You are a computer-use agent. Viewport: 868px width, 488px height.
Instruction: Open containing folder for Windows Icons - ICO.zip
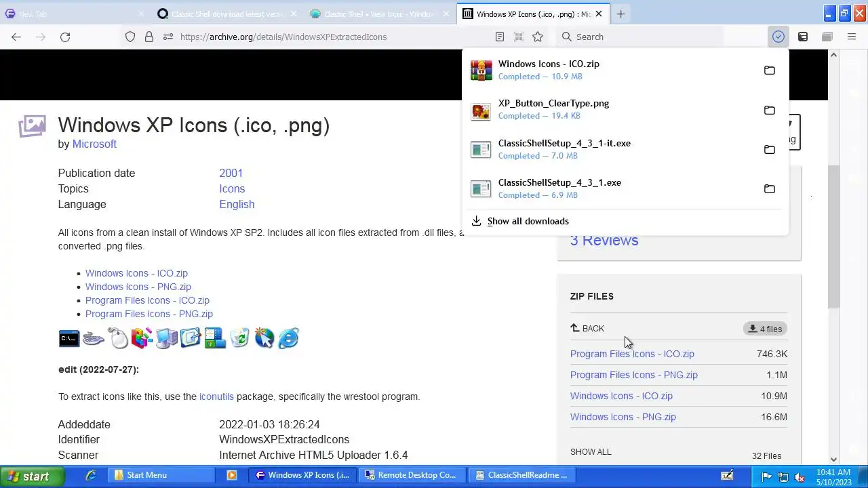point(770,70)
